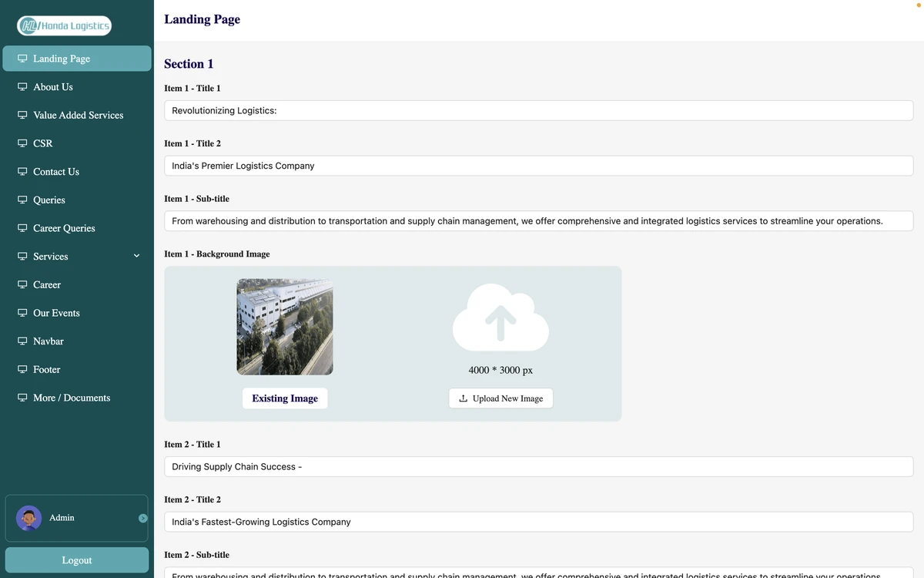
Task: Click the CSR screen icon
Action: (x=21, y=143)
